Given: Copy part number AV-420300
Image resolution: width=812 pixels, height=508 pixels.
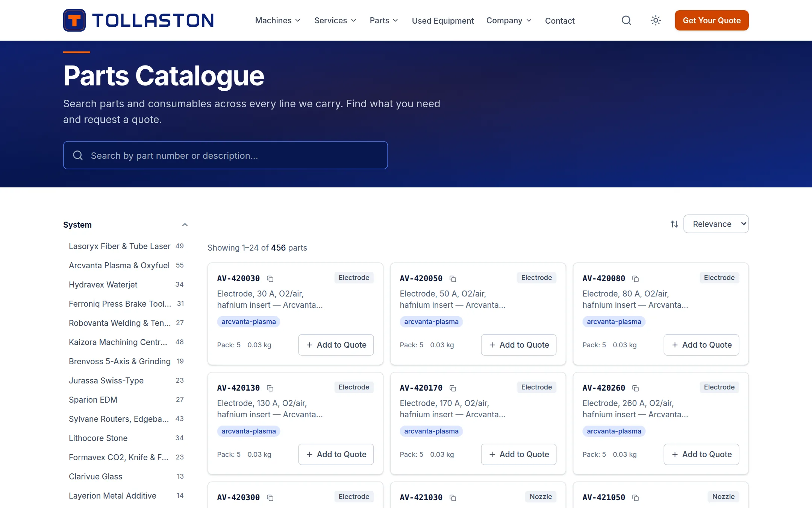Looking at the screenshot, I should click(270, 498).
